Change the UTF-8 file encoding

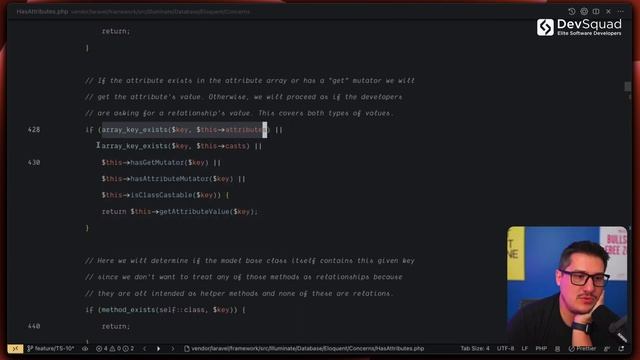[x=505, y=349]
